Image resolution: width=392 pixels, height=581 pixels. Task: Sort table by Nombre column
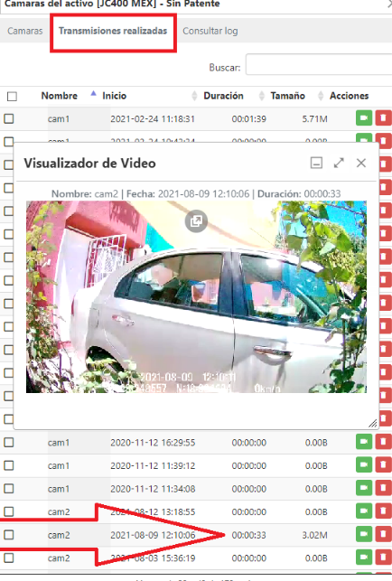(60, 96)
